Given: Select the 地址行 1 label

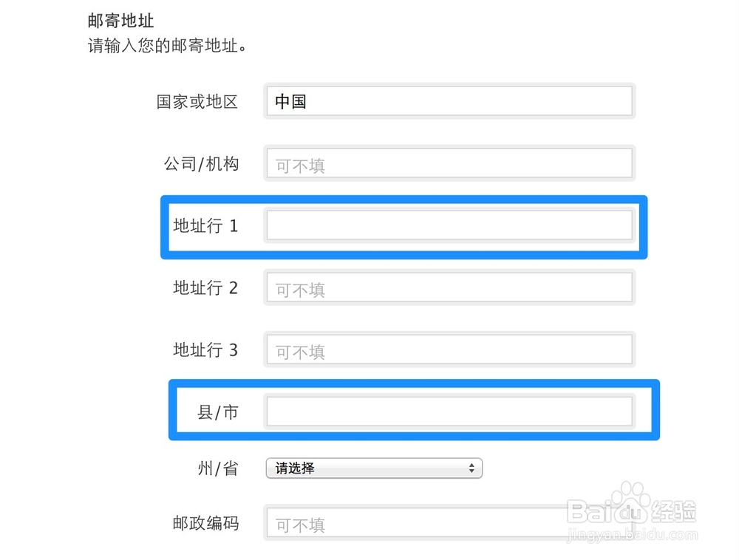Looking at the screenshot, I should click(205, 225).
